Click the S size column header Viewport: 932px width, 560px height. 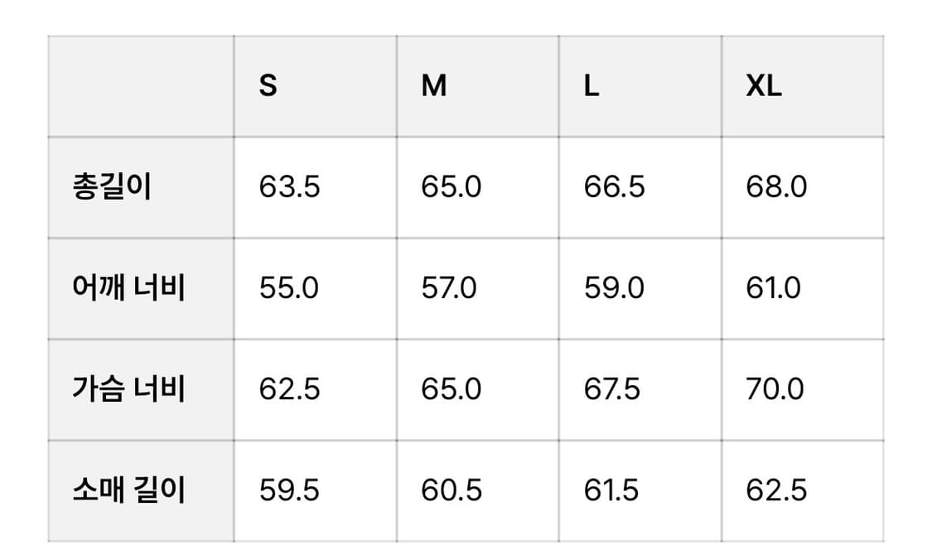(x=268, y=86)
